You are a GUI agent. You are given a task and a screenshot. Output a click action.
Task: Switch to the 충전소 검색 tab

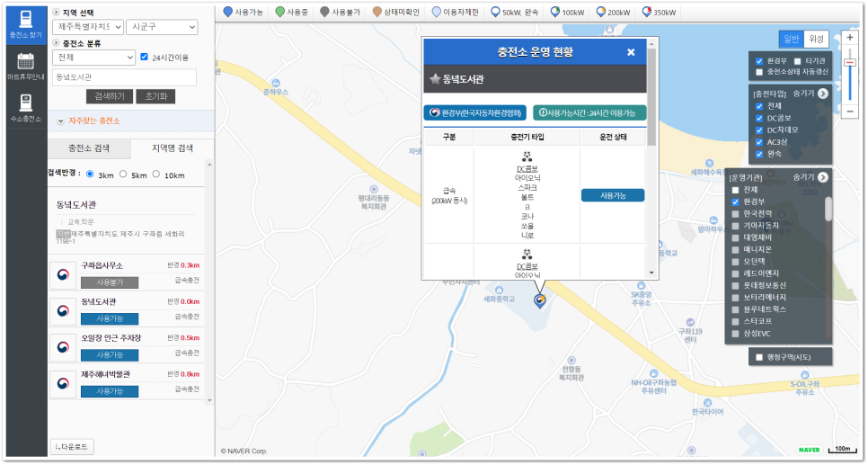click(x=89, y=148)
